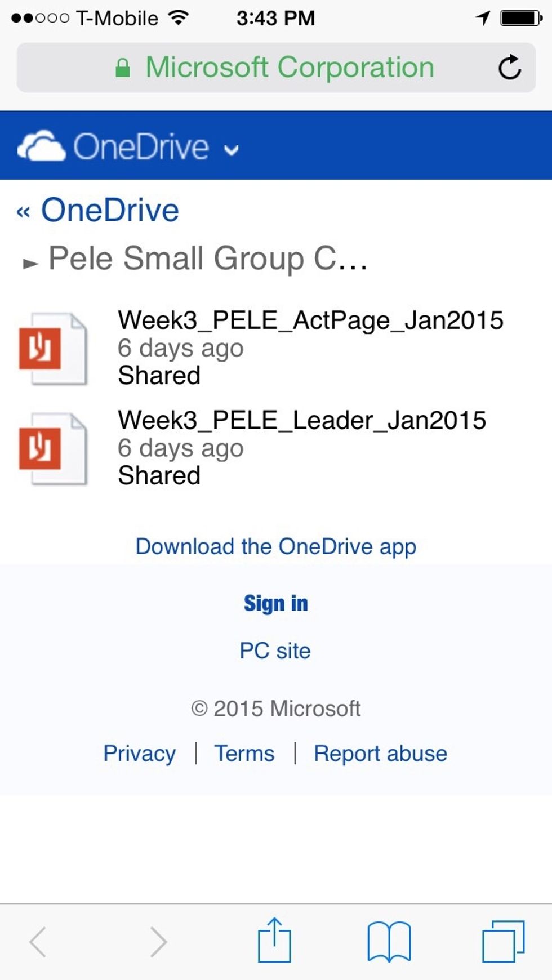The height and width of the screenshot is (980, 552).
Task: Switch to the PC site
Action: 275,651
